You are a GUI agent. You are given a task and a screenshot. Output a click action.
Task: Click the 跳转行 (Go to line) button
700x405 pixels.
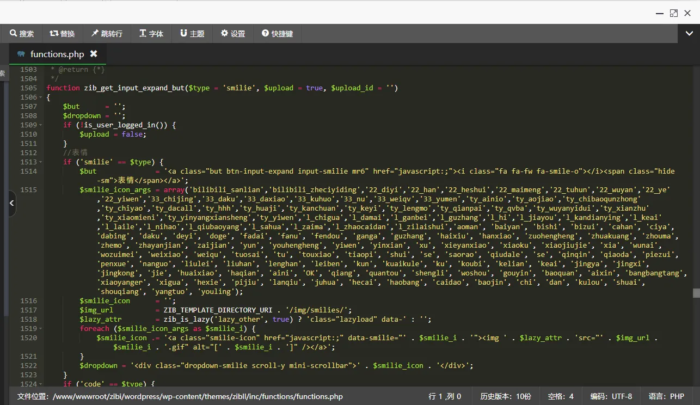tap(106, 33)
